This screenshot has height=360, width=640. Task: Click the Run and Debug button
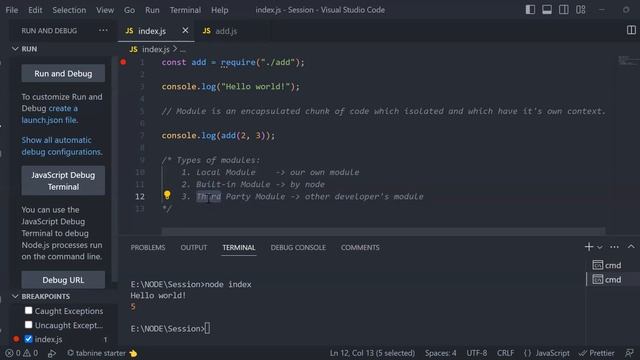point(63,73)
